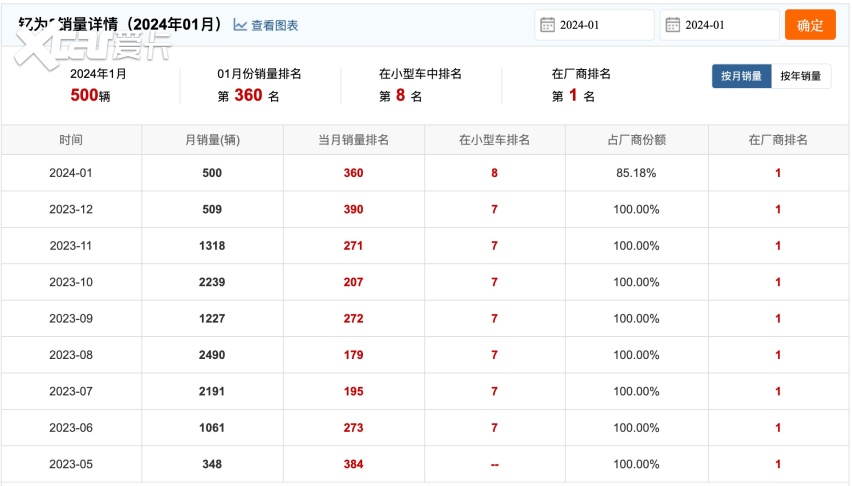Click the 月销量(辆) column header
This screenshot has height=486, width=852.
(212, 140)
